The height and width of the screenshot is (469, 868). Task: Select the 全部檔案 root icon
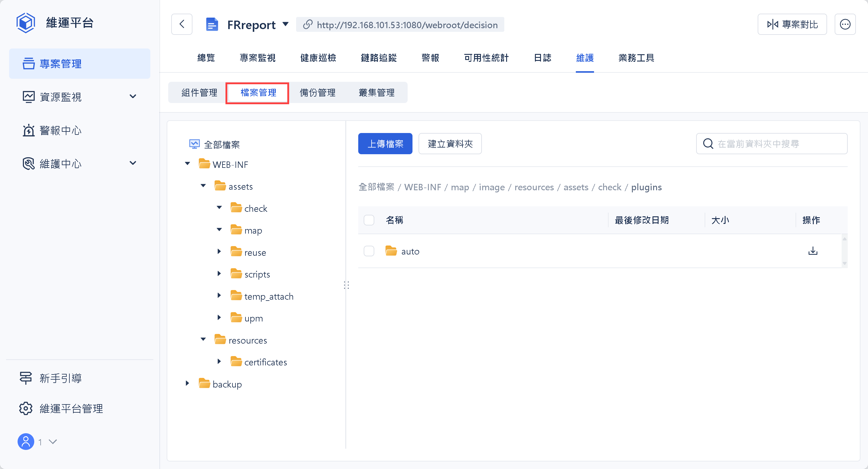[x=195, y=144]
